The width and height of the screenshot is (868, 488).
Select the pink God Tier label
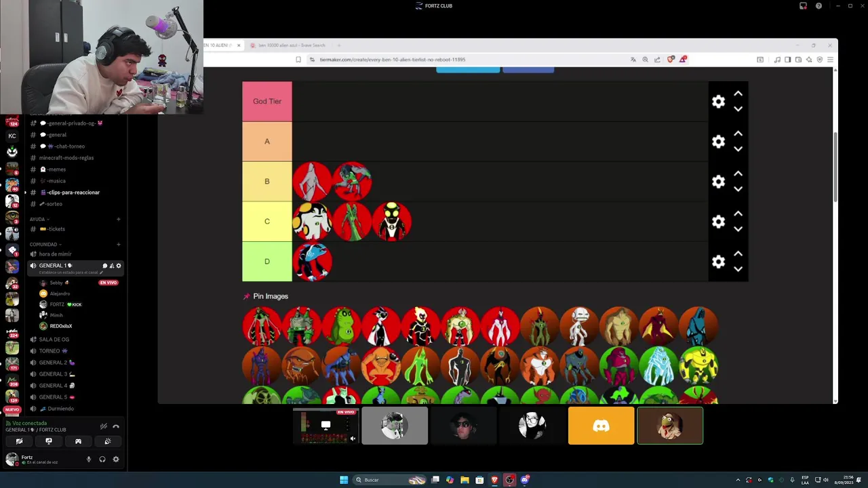(267, 102)
